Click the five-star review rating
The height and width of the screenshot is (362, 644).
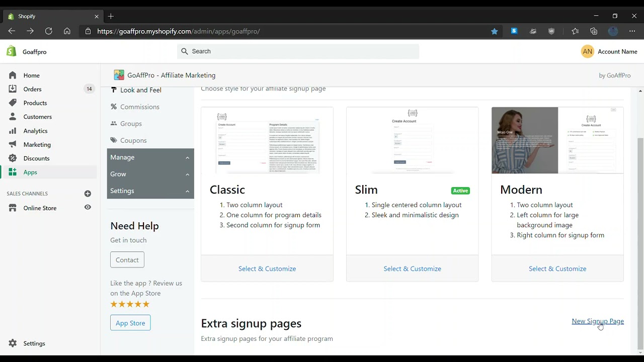130,304
